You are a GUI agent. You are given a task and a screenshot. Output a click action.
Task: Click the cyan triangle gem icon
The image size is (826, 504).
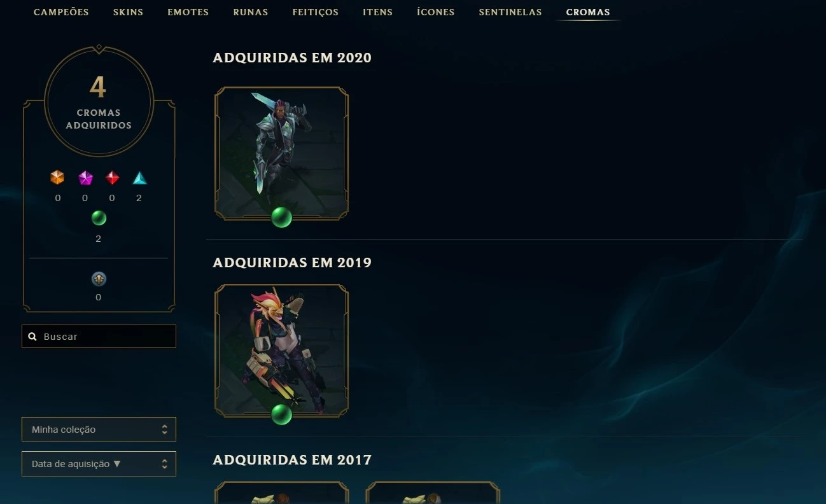point(139,178)
